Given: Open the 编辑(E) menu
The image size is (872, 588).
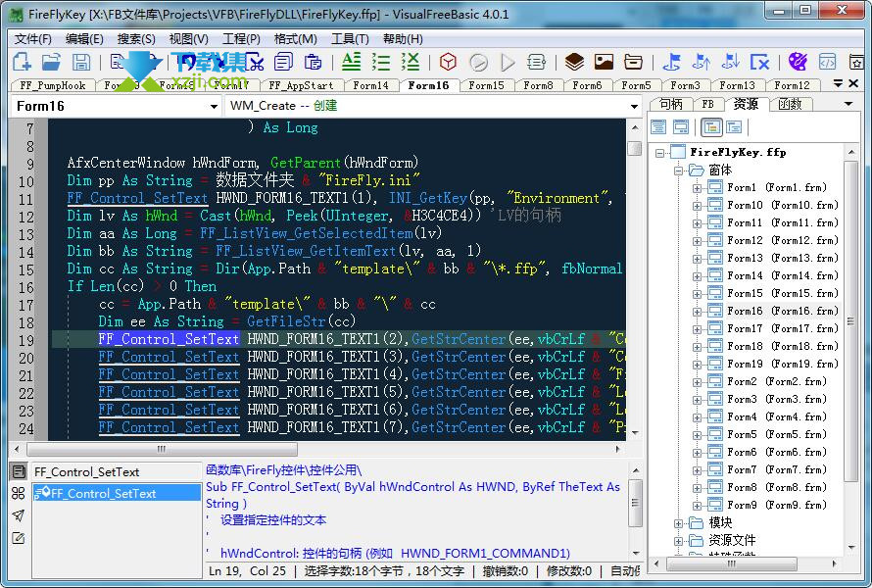Looking at the screenshot, I should tap(84, 39).
